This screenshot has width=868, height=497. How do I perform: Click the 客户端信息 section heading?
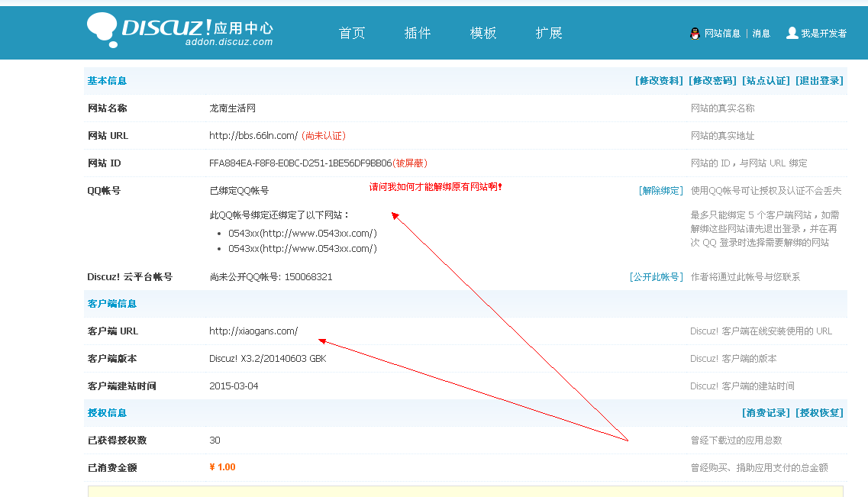(x=111, y=303)
